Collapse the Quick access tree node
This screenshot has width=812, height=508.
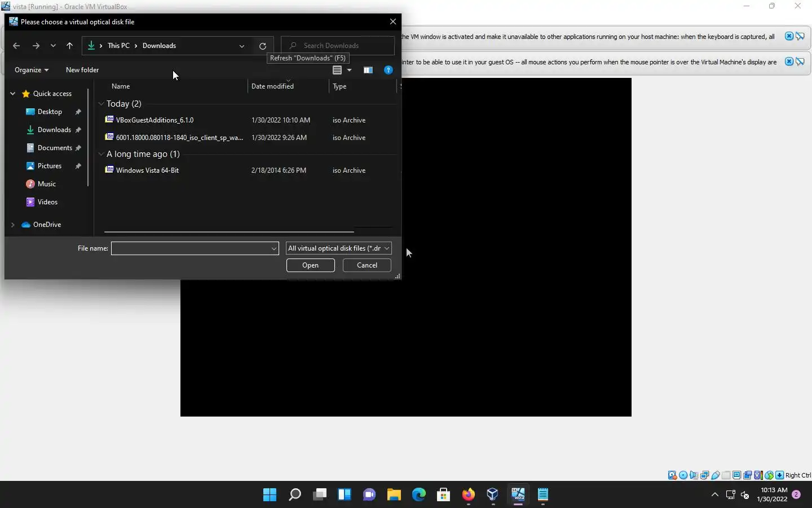[12, 94]
